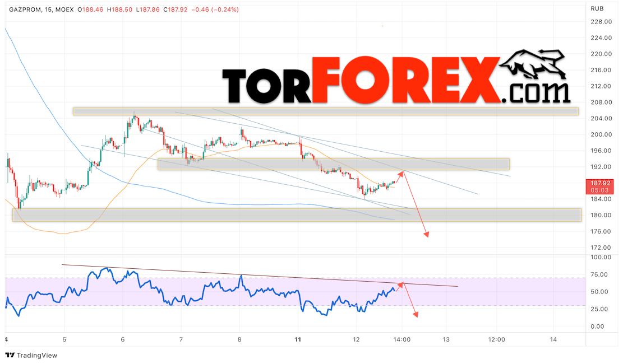Click the RSI 0.00 scale value
This screenshot has width=623, height=364.
click(x=598, y=326)
